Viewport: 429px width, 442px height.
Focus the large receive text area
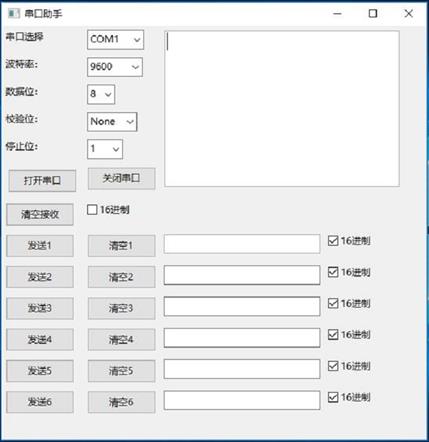click(282, 109)
